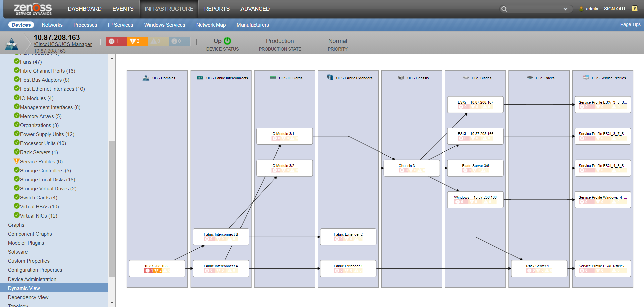Click the UCS Domains column icon
The image size is (644, 307).
[146, 78]
